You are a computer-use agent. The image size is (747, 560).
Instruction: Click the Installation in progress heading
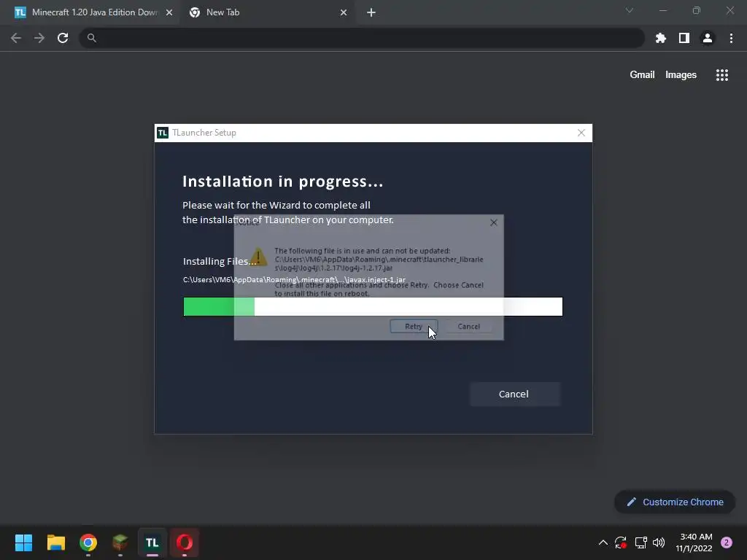(282, 182)
